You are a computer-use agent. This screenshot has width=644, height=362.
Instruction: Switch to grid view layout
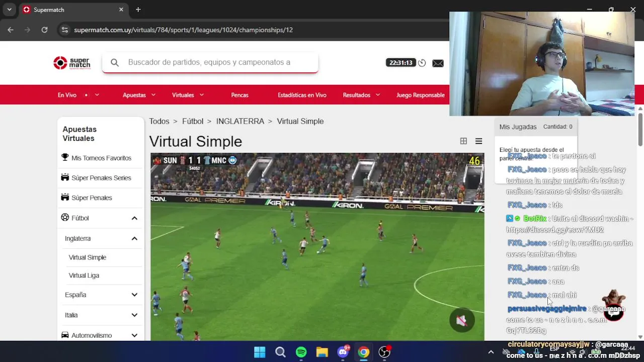(463, 141)
